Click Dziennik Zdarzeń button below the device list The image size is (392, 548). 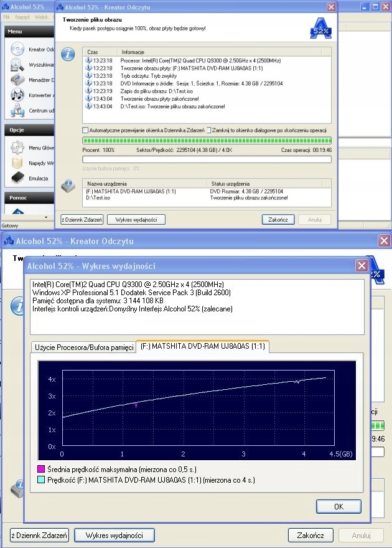point(82,219)
